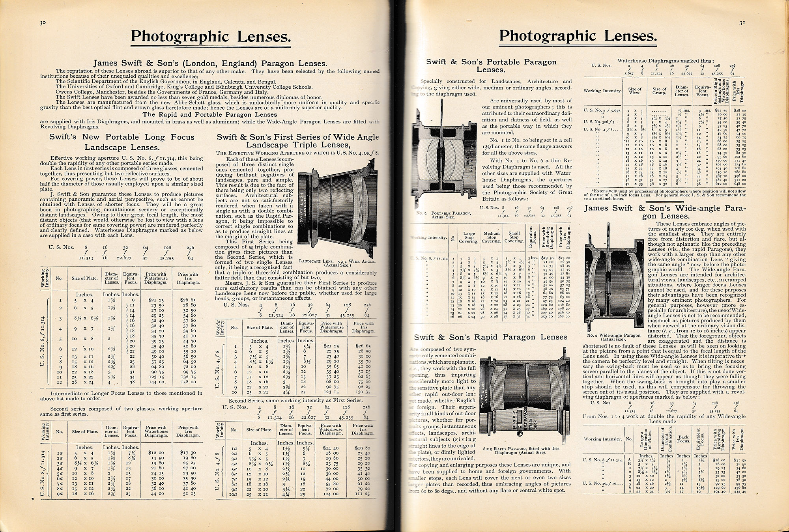The height and width of the screenshot is (532, 789).
Task: Select the left page 'Photographic Lenses.' title
Action: 211,37
